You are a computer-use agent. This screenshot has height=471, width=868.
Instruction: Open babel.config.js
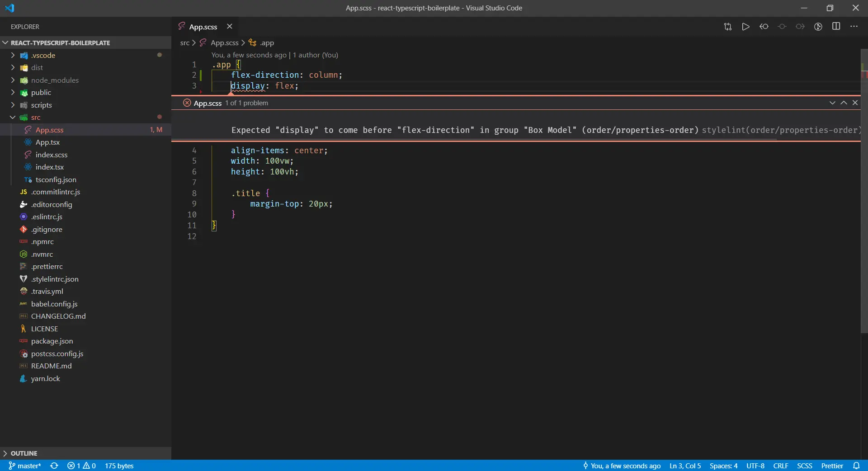tap(85, 304)
